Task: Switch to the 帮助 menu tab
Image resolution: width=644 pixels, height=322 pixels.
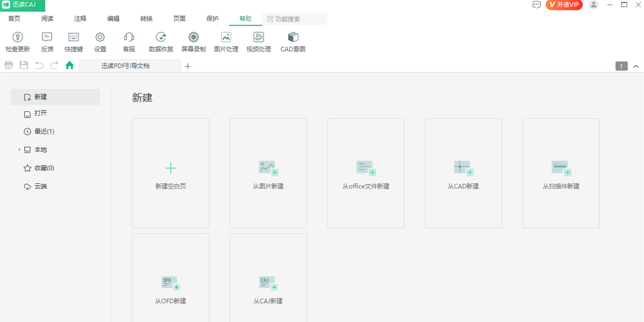Action: click(245, 19)
